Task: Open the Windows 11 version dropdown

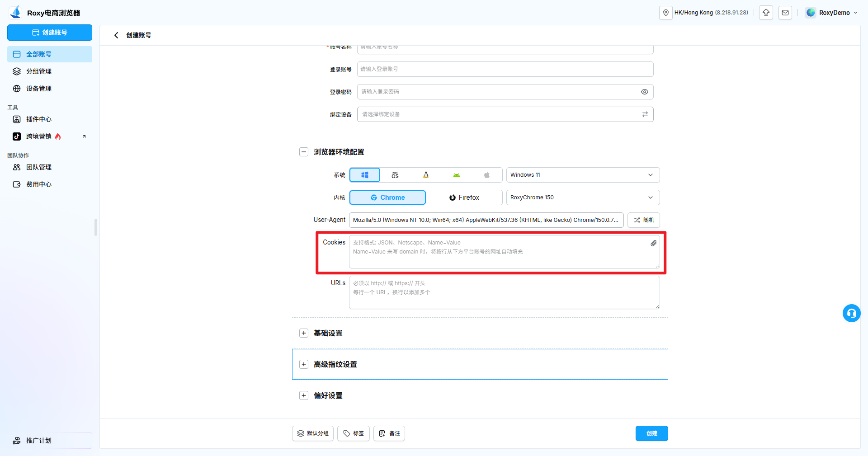Action: pyautogui.click(x=583, y=175)
